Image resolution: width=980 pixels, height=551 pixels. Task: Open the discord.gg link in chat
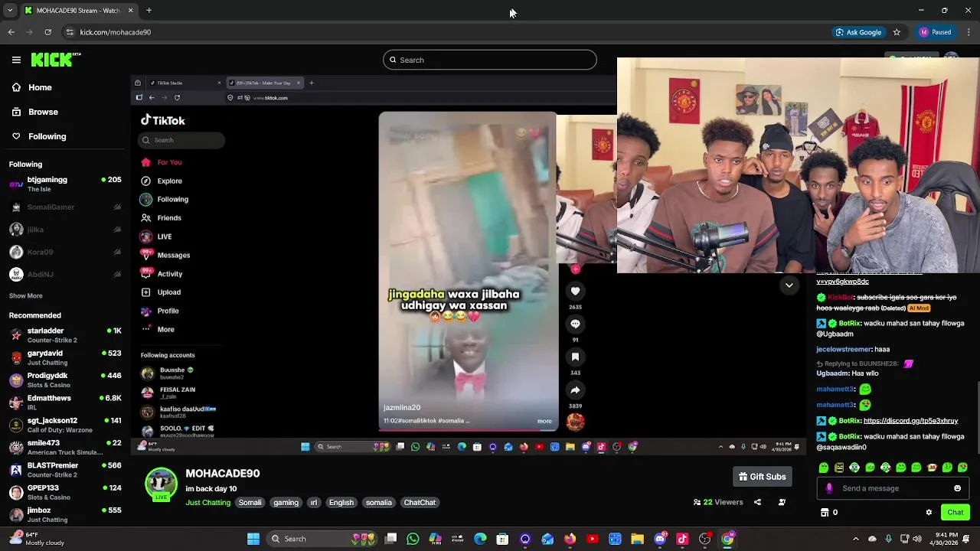pos(910,421)
